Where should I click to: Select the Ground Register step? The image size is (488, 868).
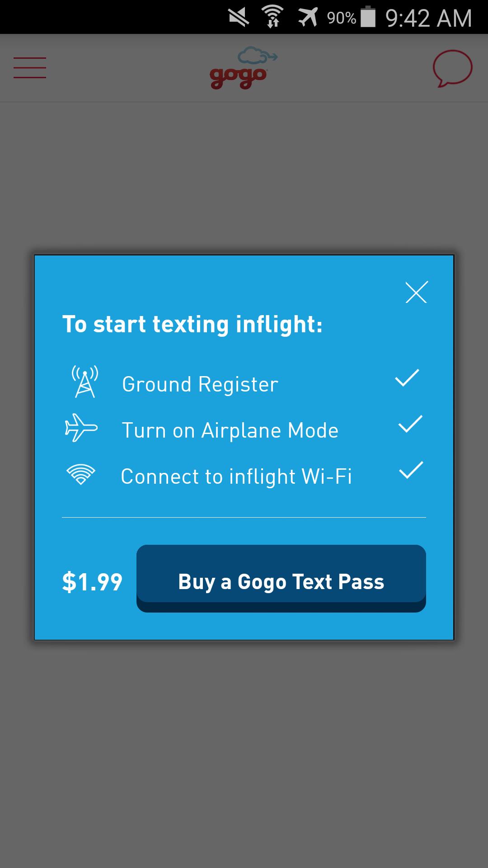pyautogui.click(x=200, y=385)
